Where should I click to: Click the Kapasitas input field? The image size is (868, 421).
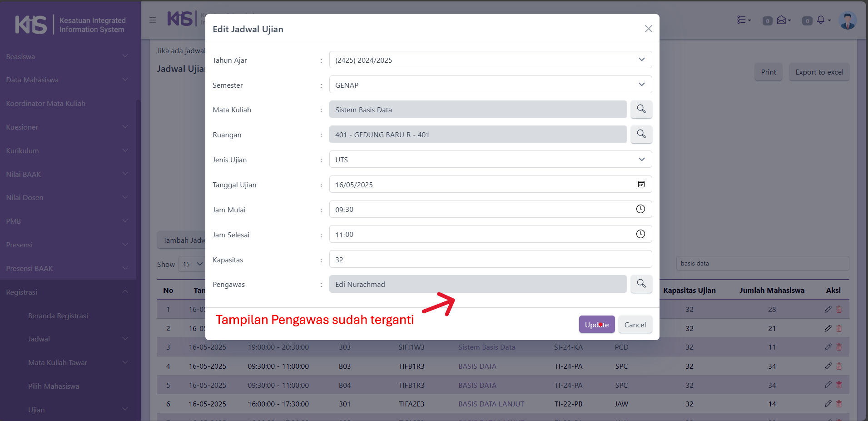click(490, 259)
